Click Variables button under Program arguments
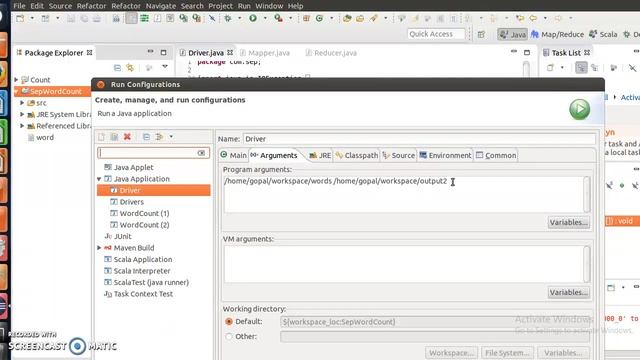The image size is (640, 360). [x=569, y=222]
